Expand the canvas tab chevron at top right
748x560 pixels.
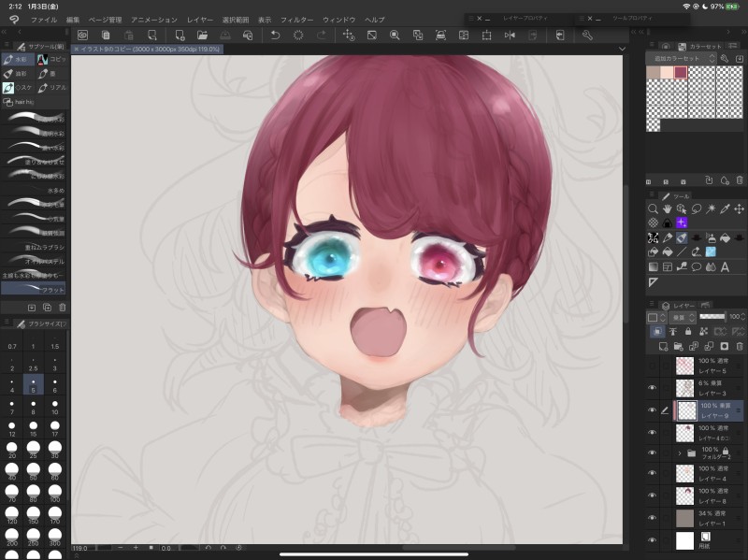pyautogui.click(x=622, y=49)
